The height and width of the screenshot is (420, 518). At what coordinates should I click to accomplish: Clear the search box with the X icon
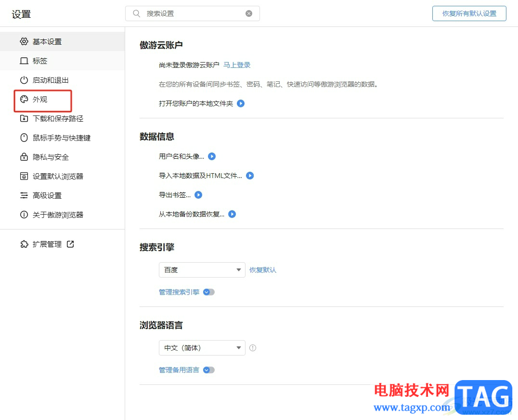249,13
